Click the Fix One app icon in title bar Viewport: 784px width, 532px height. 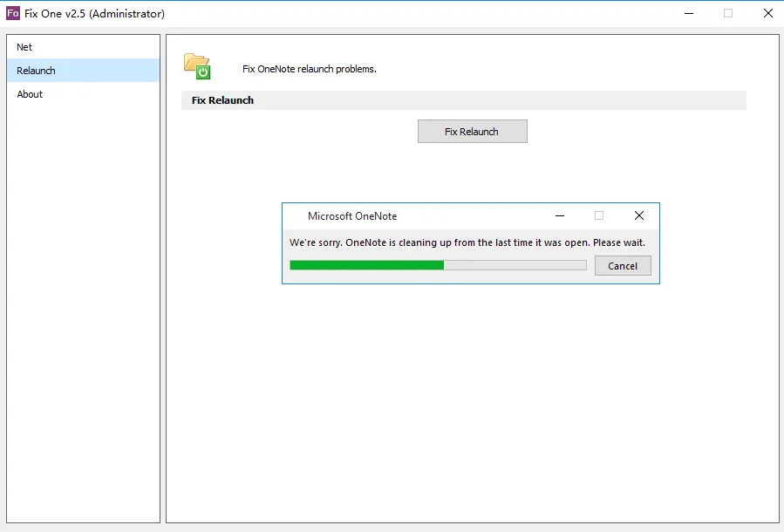tap(13, 13)
